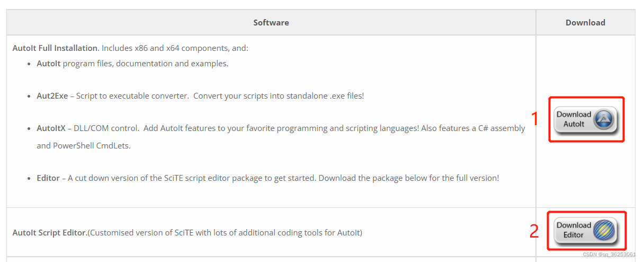Click the Download AutoIt button
644x262 pixels.
click(586, 119)
